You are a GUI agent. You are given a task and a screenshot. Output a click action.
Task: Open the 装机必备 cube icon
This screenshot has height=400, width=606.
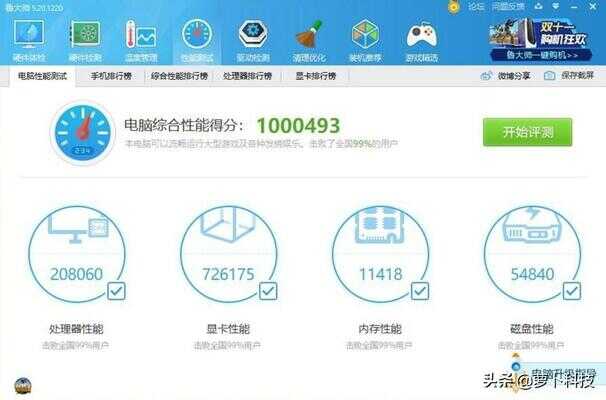click(365, 34)
